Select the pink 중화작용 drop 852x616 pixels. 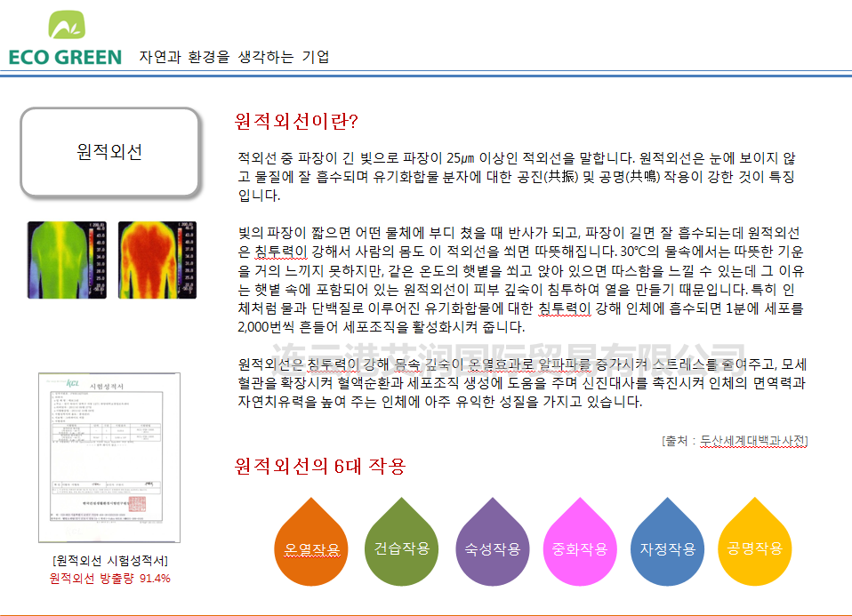(x=580, y=542)
